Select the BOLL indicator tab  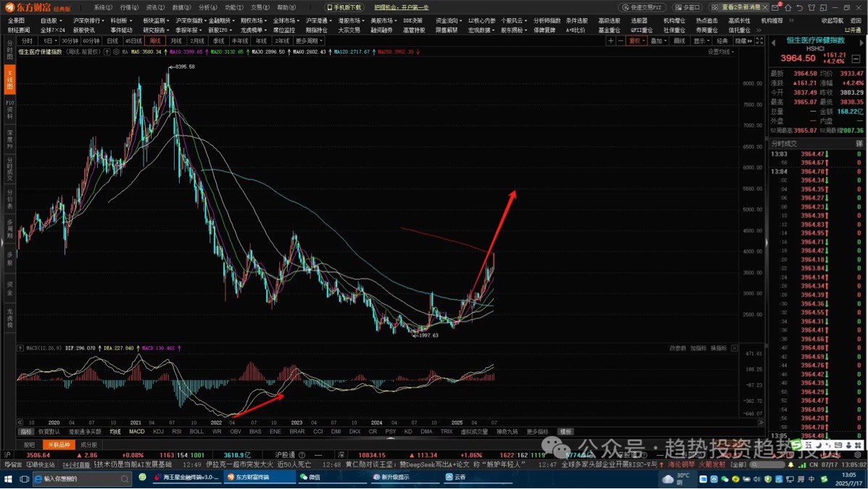197,432
